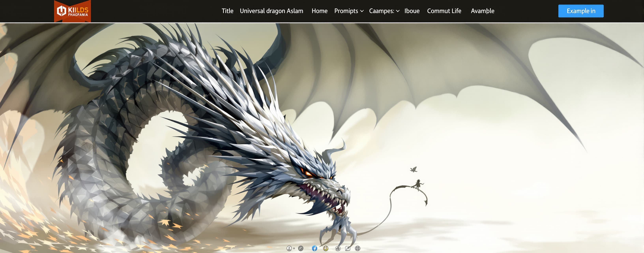Click the gray circle figures icon
The width and height of the screenshot is (644, 253).
tap(338, 248)
